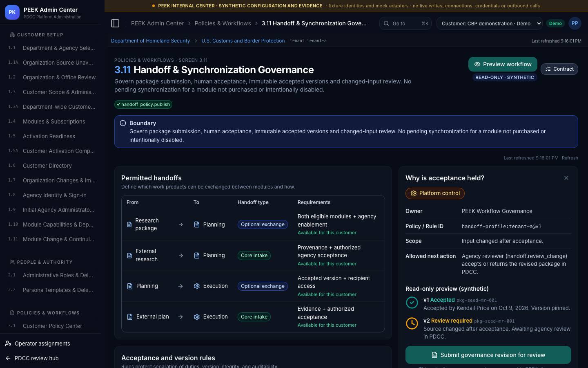Close the Why is acceptance held panel
The image size is (588, 368).
[x=566, y=178]
